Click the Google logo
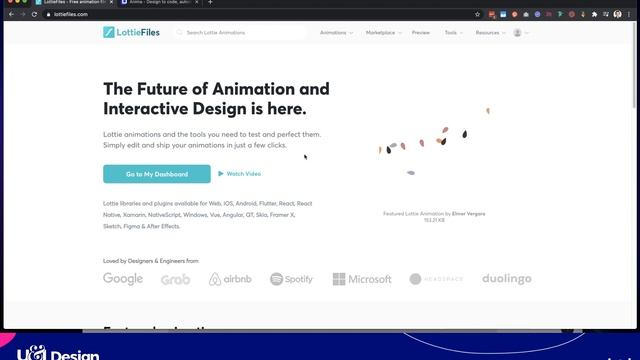 coord(123,279)
